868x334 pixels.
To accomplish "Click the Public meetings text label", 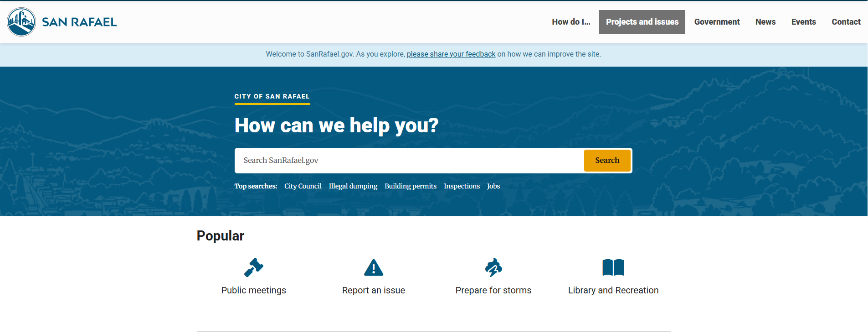I will [x=254, y=291].
